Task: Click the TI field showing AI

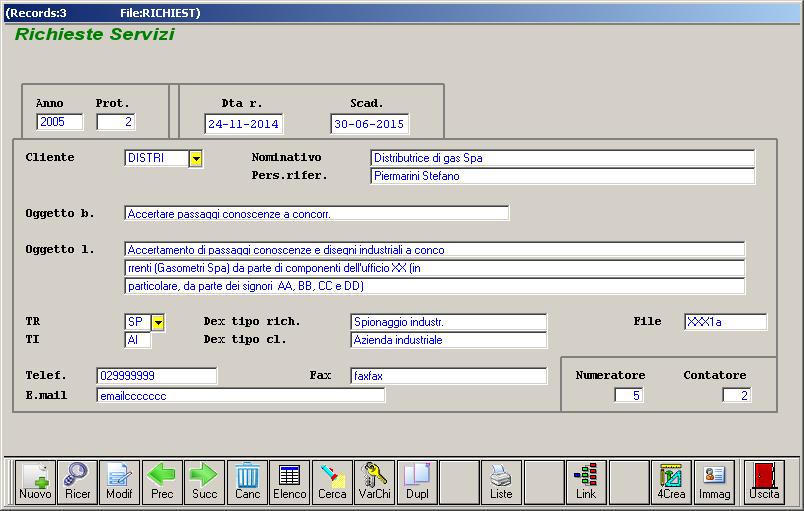Action: (138, 340)
